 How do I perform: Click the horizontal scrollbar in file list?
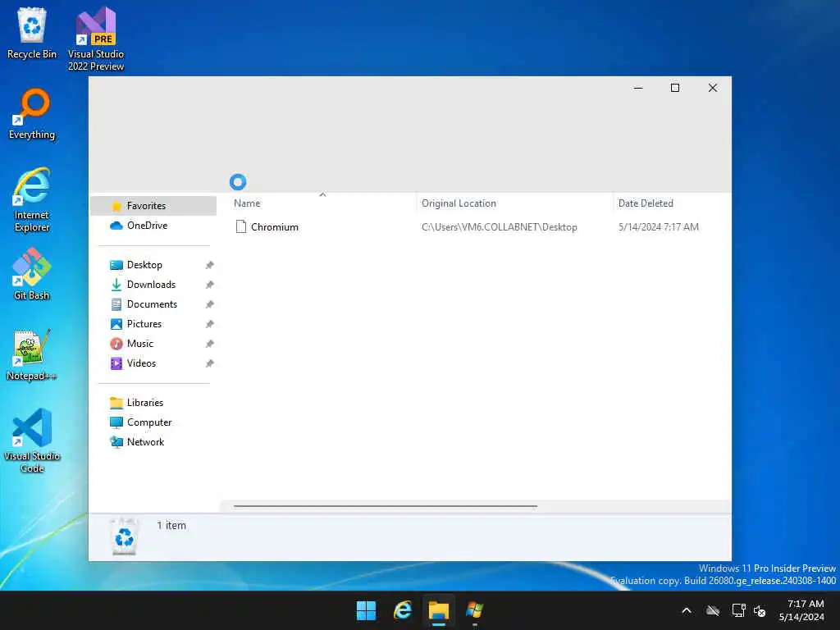[386, 505]
